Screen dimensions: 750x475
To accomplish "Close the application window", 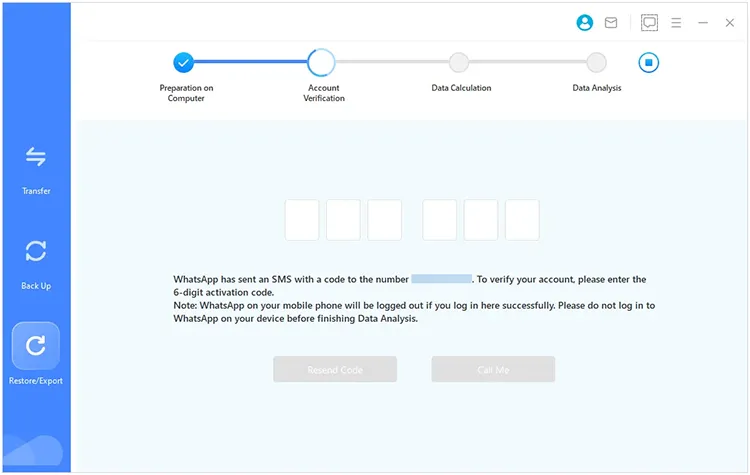I will (729, 22).
